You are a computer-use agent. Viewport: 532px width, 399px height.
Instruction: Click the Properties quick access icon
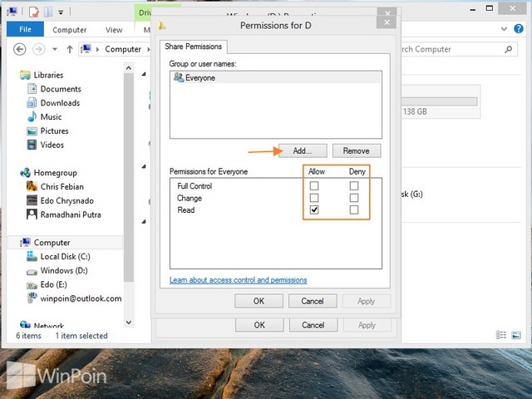tap(33, 12)
